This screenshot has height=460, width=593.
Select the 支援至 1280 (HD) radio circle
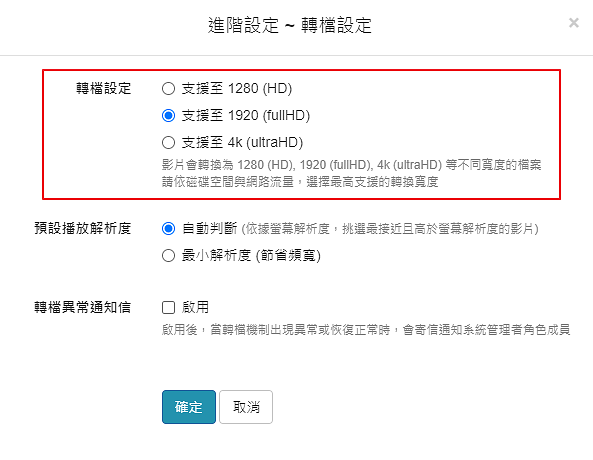(x=168, y=89)
